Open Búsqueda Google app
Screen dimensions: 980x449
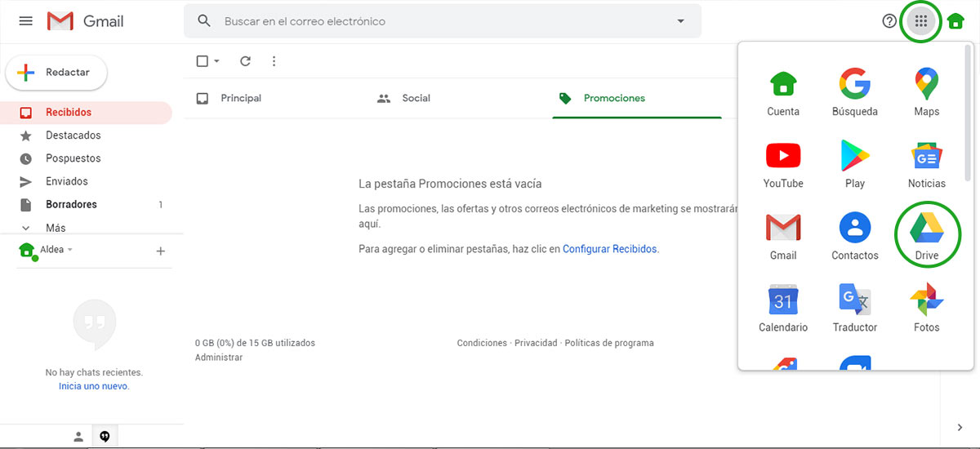(x=855, y=93)
